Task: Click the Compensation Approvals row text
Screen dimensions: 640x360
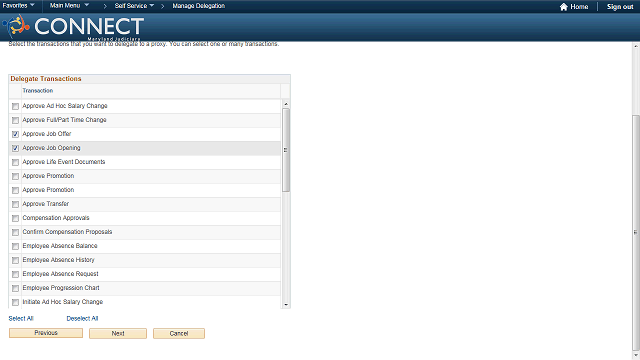Action: 56,218
